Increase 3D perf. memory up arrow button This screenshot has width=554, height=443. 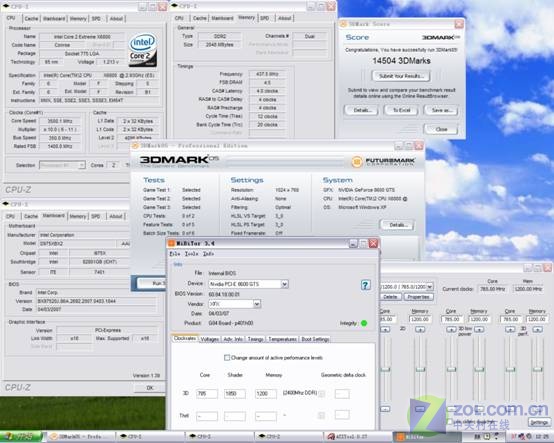pos(537,329)
